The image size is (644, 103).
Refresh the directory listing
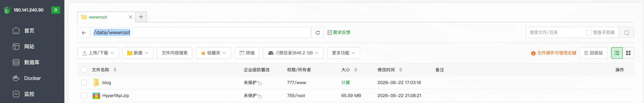318,33
